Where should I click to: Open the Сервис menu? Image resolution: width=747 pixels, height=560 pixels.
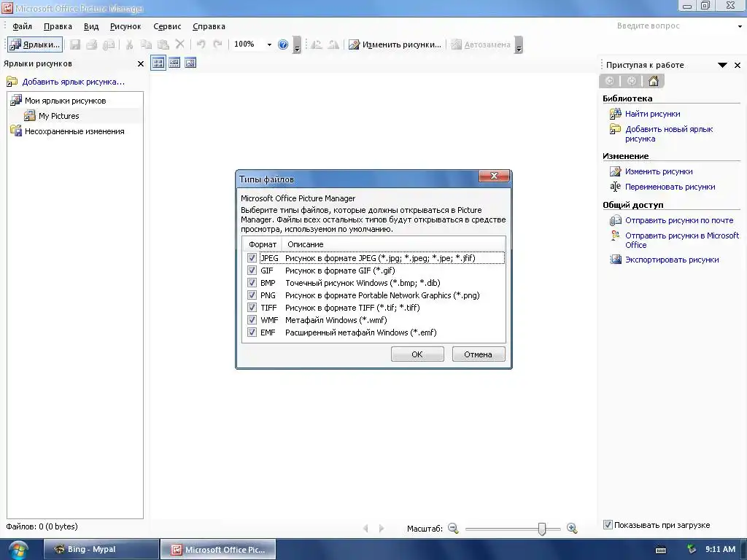tap(167, 26)
